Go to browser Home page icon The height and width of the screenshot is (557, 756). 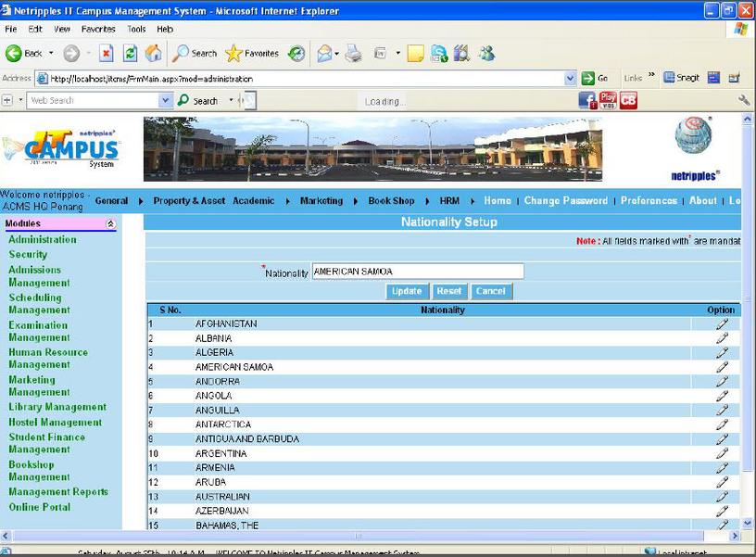click(154, 53)
